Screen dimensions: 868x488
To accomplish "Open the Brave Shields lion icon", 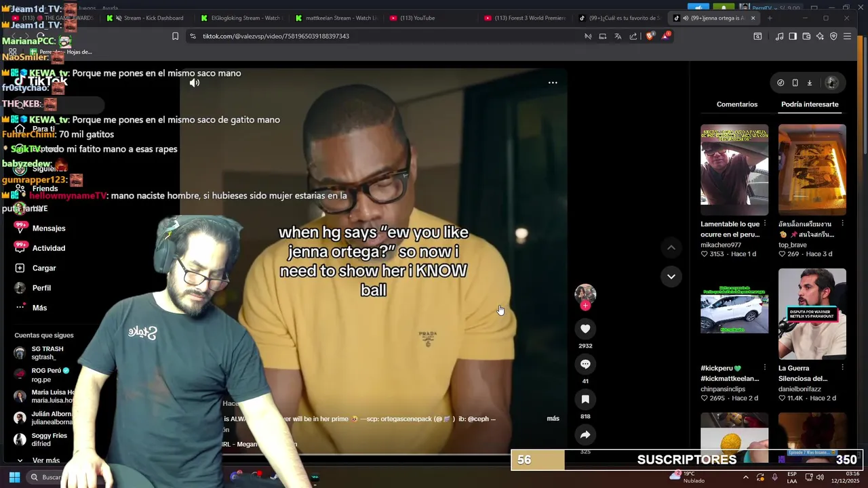I will (650, 36).
